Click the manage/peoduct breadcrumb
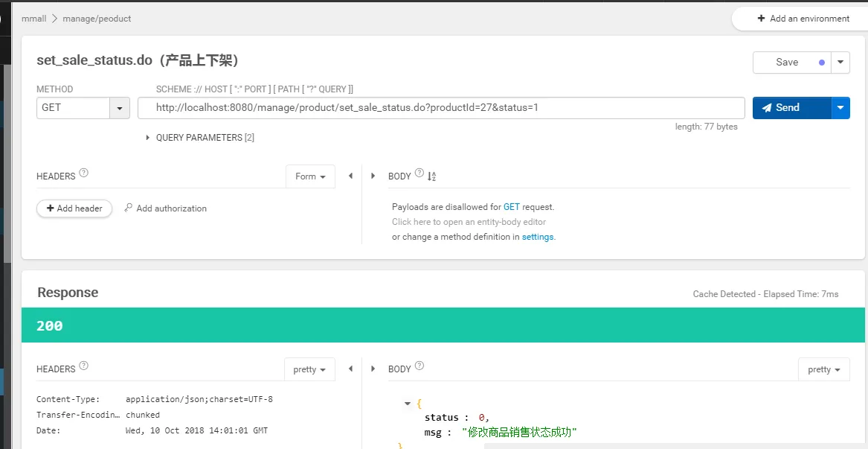Viewport: 868px width, 449px height. tap(97, 19)
